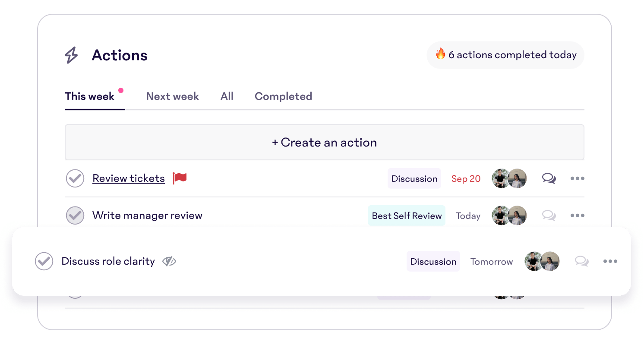Click the Best Self Review tag
Viewport: 644px width, 344px height.
click(407, 216)
